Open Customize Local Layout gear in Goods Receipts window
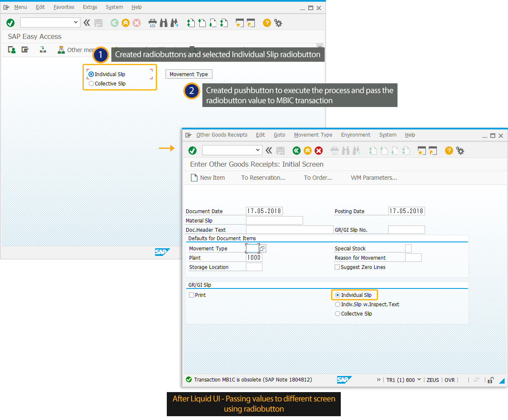 [460, 151]
